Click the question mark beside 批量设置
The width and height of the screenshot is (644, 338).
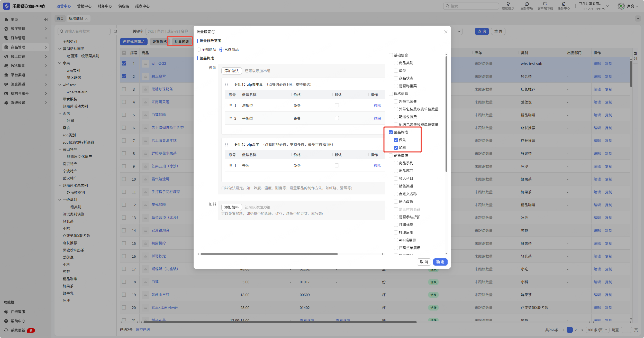click(x=213, y=32)
